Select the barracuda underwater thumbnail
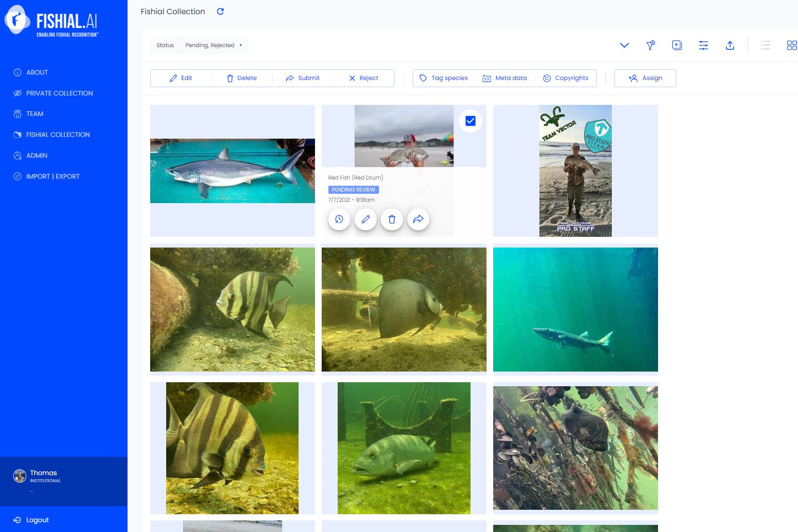Screen dimensions: 798x532 [575, 309]
